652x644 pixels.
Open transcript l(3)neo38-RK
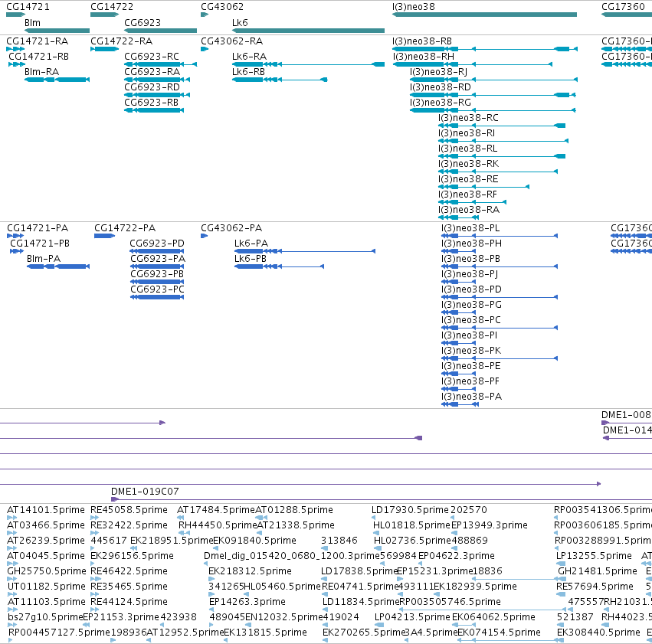[x=468, y=164]
